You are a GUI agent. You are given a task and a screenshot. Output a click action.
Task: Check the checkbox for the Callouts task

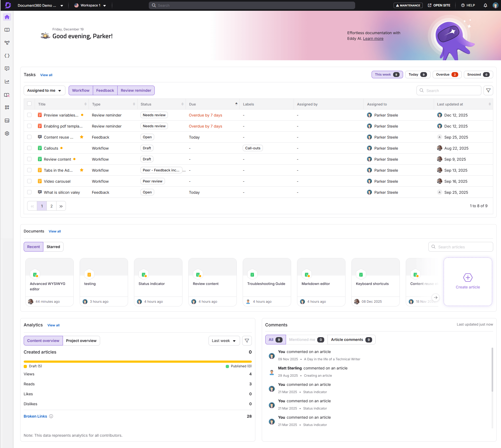pos(29,148)
